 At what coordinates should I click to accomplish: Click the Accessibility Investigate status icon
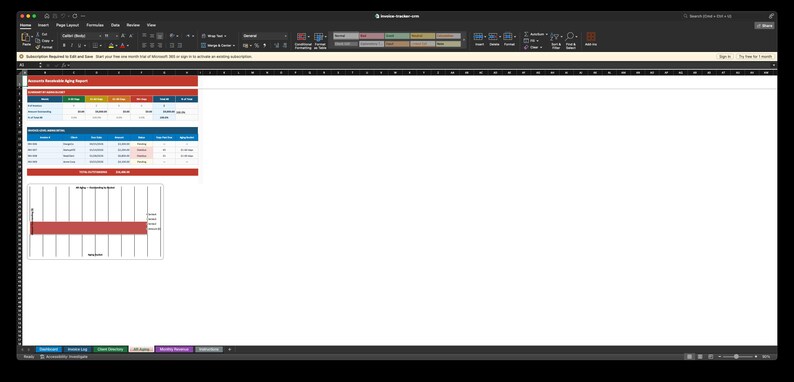43,357
